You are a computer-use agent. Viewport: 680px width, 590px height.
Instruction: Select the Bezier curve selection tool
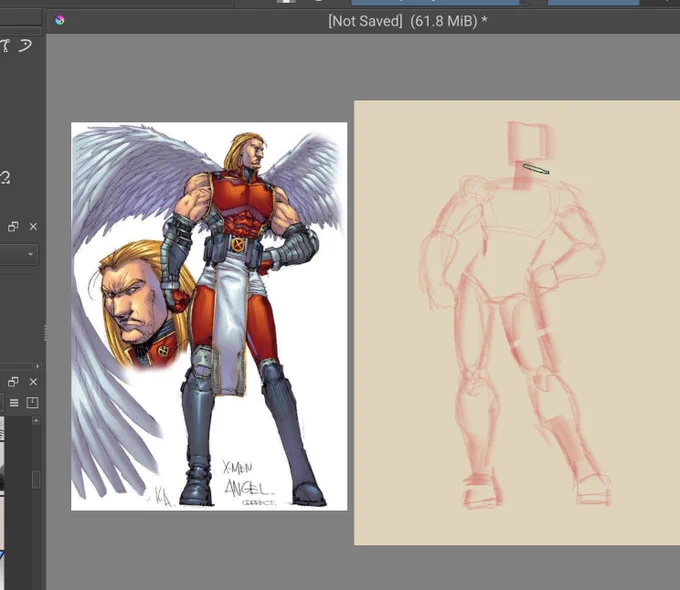click(x=5, y=46)
